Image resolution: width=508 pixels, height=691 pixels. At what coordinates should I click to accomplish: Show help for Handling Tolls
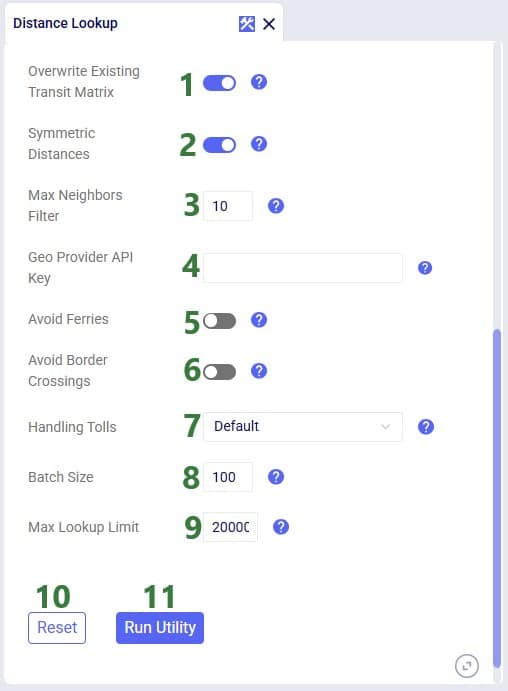[x=426, y=427]
